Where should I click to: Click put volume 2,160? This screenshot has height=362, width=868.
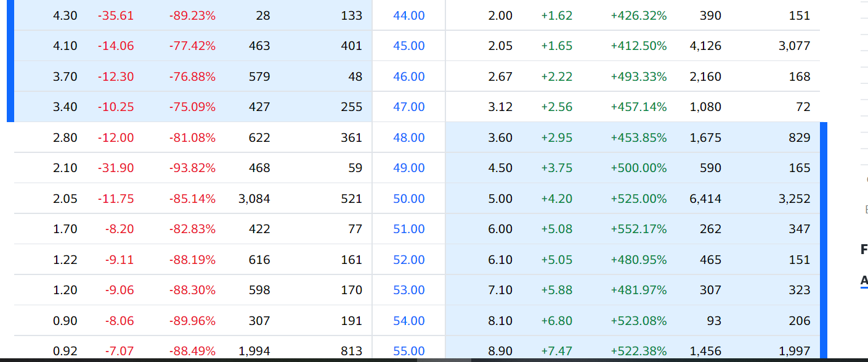pyautogui.click(x=705, y=76)
